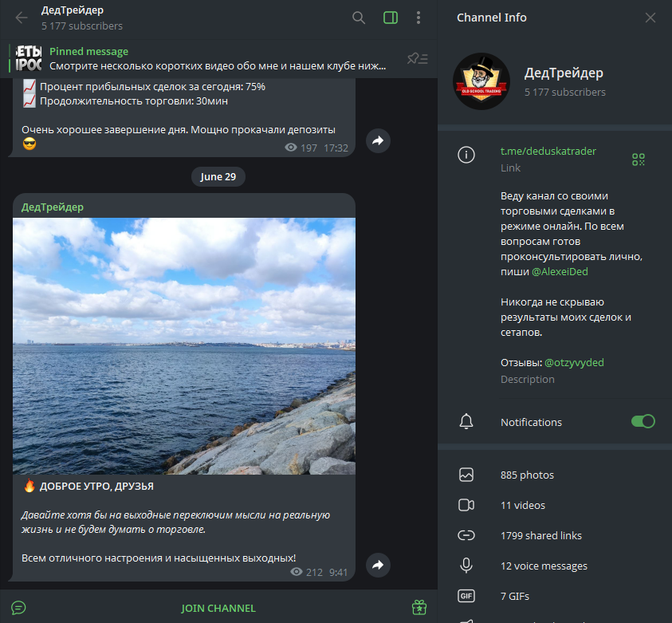Show the channel QR code
Screen dimensions: 672x623
click(639, 160)
